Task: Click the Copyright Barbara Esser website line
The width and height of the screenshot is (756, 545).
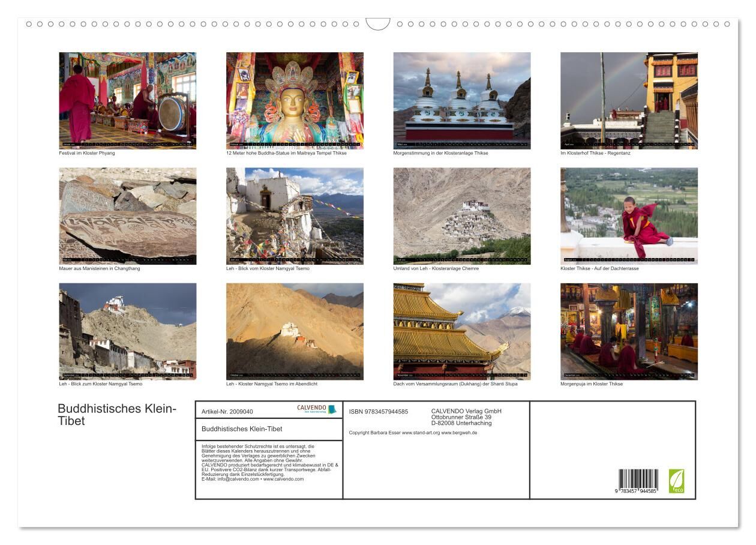Action: pyautogui.click(x=413, y=432)
